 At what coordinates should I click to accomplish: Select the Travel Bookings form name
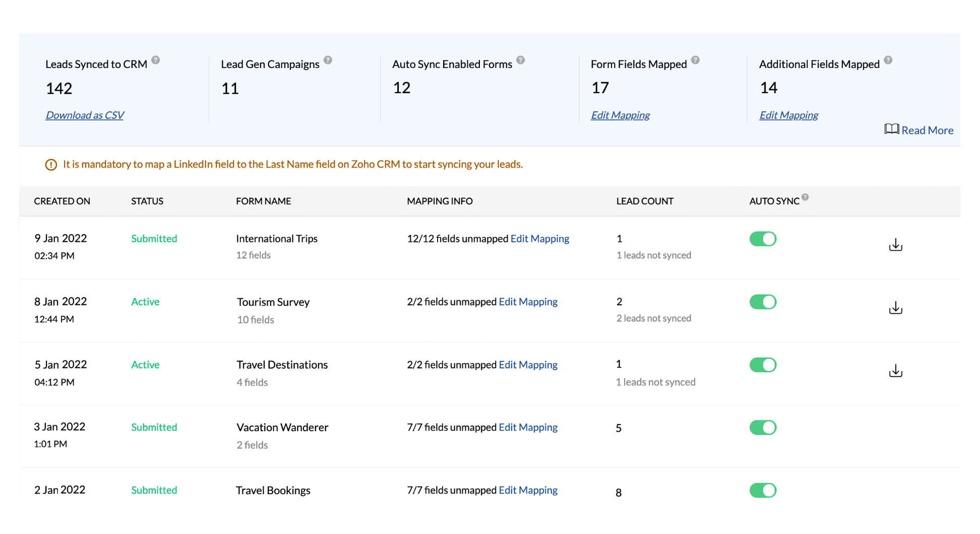tap(273, 490)
